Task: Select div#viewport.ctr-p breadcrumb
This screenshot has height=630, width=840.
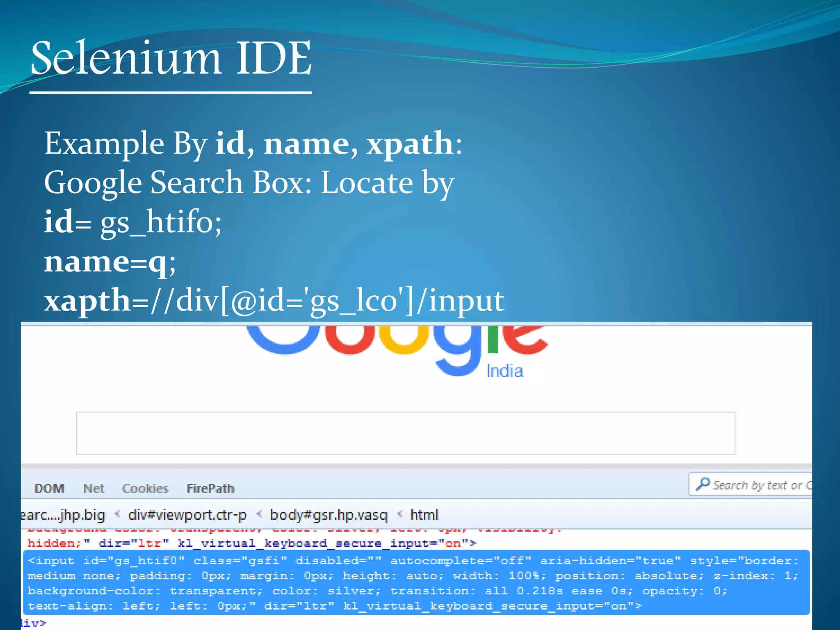Action: pyautogui.click(x=187, y=514)
